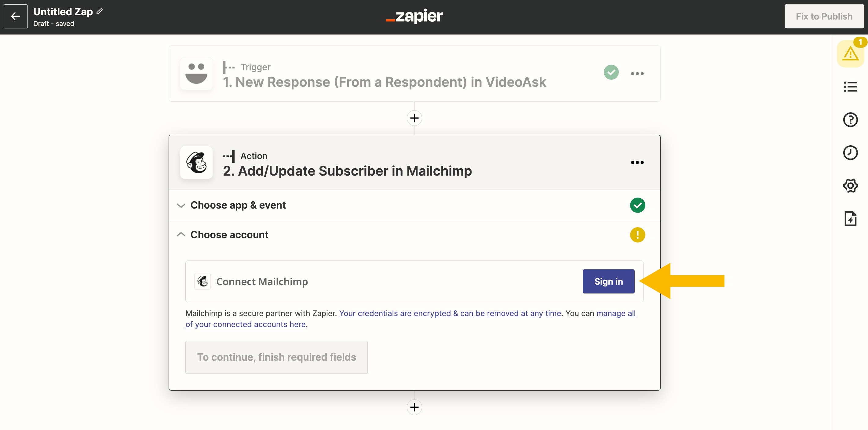Open 'Your credentials are encrypted' link
868x430 pixels.
450,313
